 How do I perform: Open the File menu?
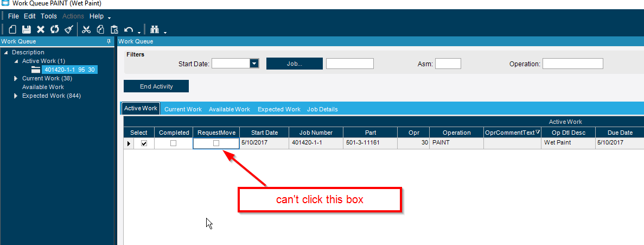pos(14,16)
